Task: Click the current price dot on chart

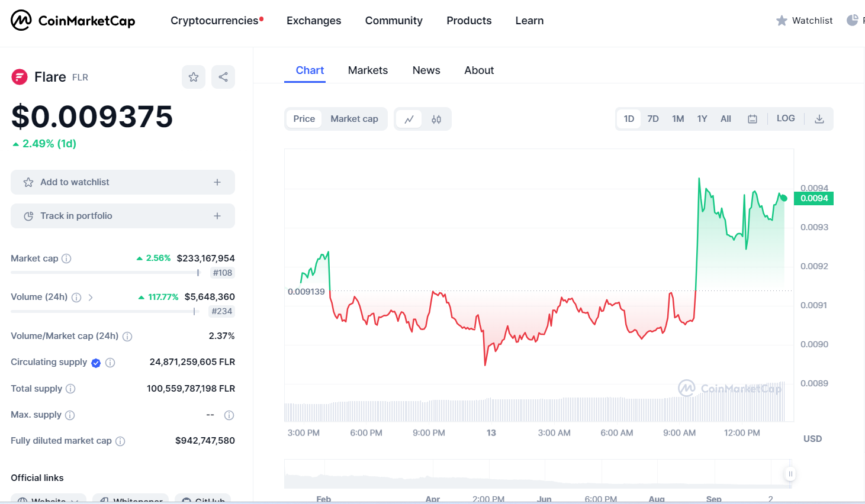Action: 784,198
